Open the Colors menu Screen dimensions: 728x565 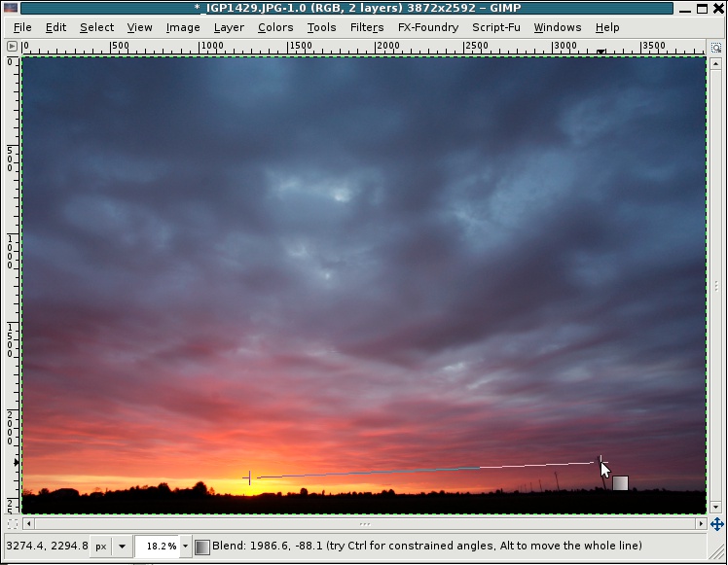(x=275, y=27)
